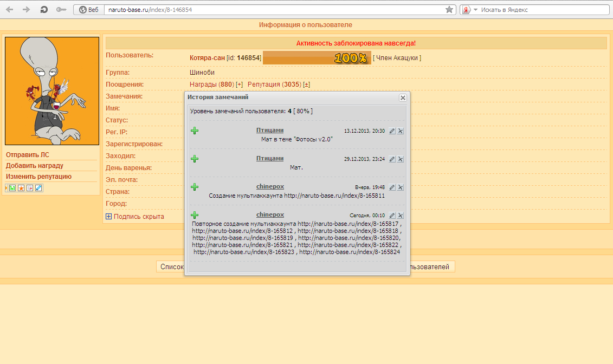Open the Yandex search engine dropdown
The height and width of the screenshot is (364, 613).
tap(475, 10)
